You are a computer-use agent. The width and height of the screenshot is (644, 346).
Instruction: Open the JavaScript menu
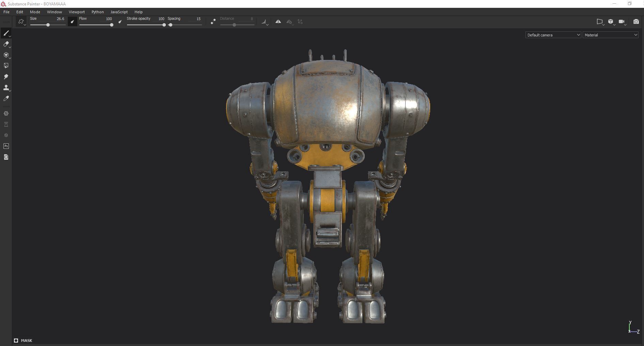(119, 12)
